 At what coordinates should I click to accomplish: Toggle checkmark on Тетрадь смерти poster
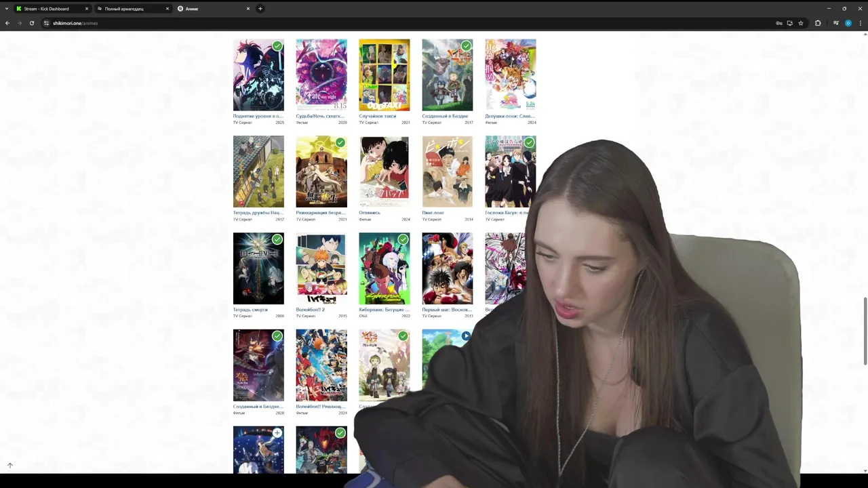click(x=277, y=239)
